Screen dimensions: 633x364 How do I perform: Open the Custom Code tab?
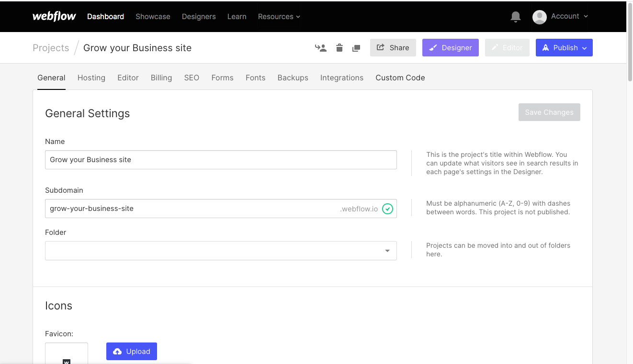400,77
